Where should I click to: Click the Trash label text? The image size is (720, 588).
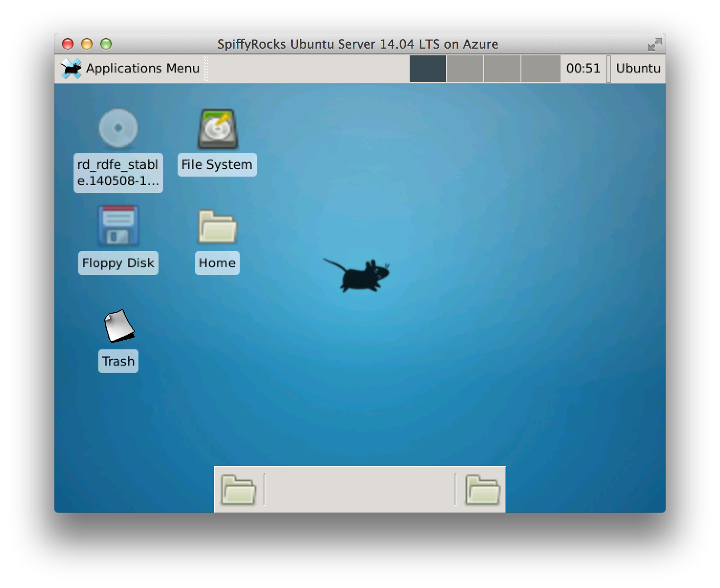[118, 361]
